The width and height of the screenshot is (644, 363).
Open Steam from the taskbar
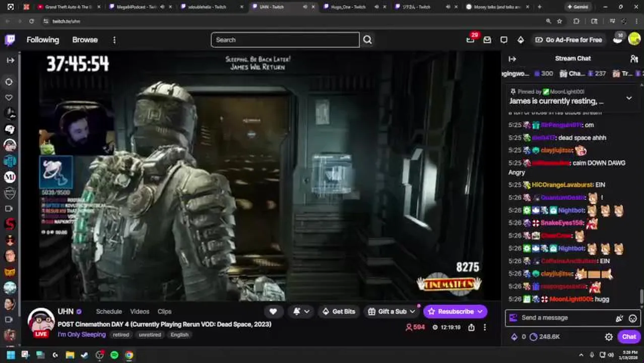point(85,355)
